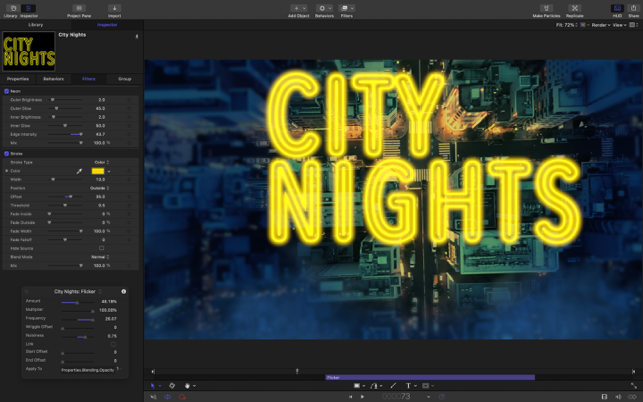Disable the Stroke filter checkbox
This screenshot has width=643, height=402.
tap(6, 154)
